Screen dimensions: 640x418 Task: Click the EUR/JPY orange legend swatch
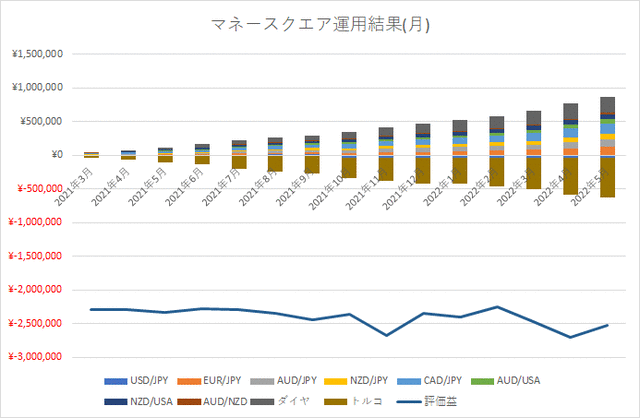[x=189, y=381]
